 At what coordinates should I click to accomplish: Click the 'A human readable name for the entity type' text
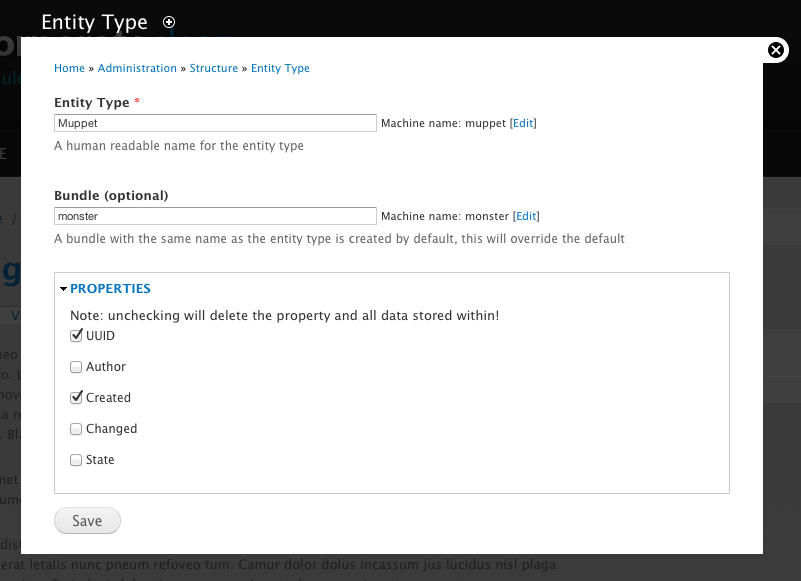coord(179,146)
